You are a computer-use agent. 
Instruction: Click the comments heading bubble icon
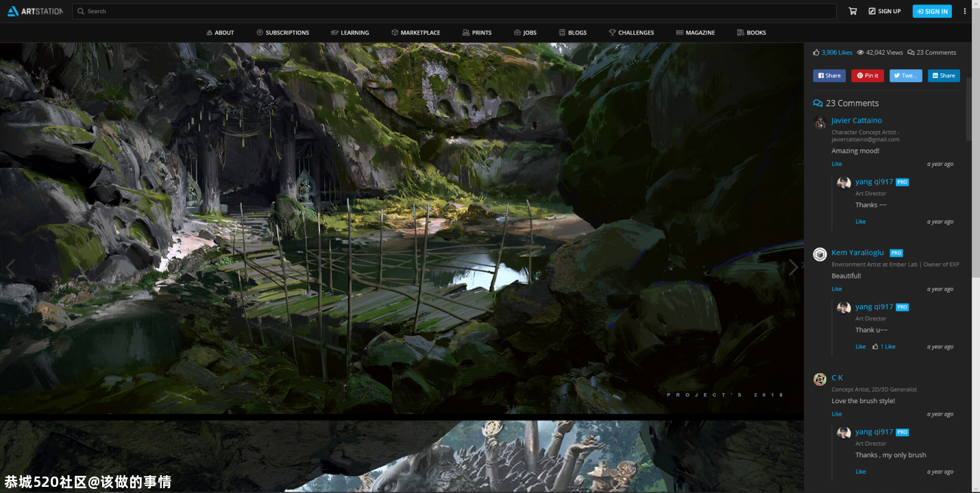(x=818, y=104)
